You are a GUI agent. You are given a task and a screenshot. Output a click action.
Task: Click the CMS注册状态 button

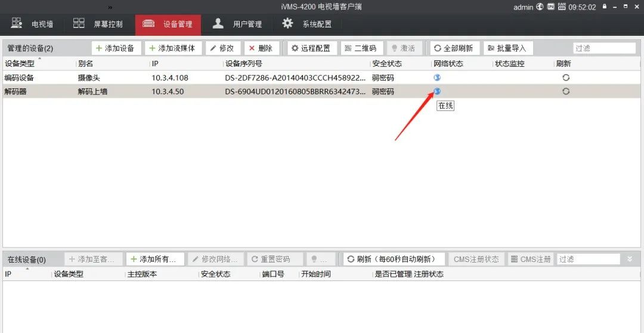pyautogui.click(x=476, y=259)
